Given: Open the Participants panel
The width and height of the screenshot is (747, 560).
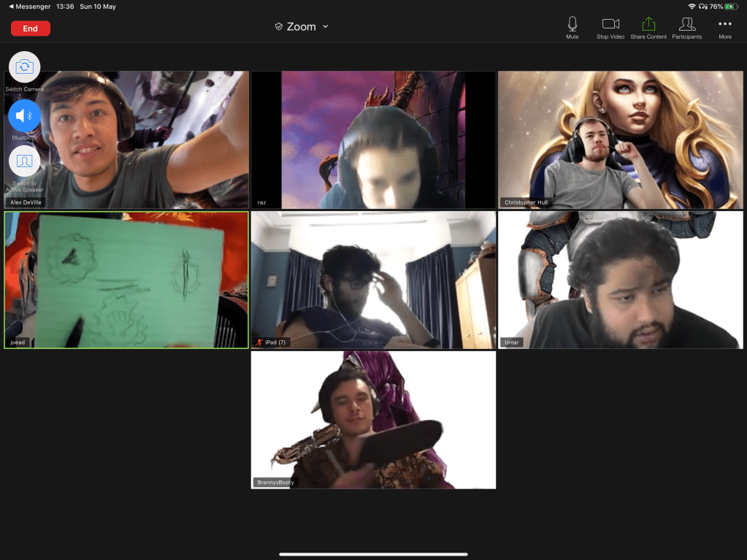Looking at the screenshot, I should tap(686, 27).
